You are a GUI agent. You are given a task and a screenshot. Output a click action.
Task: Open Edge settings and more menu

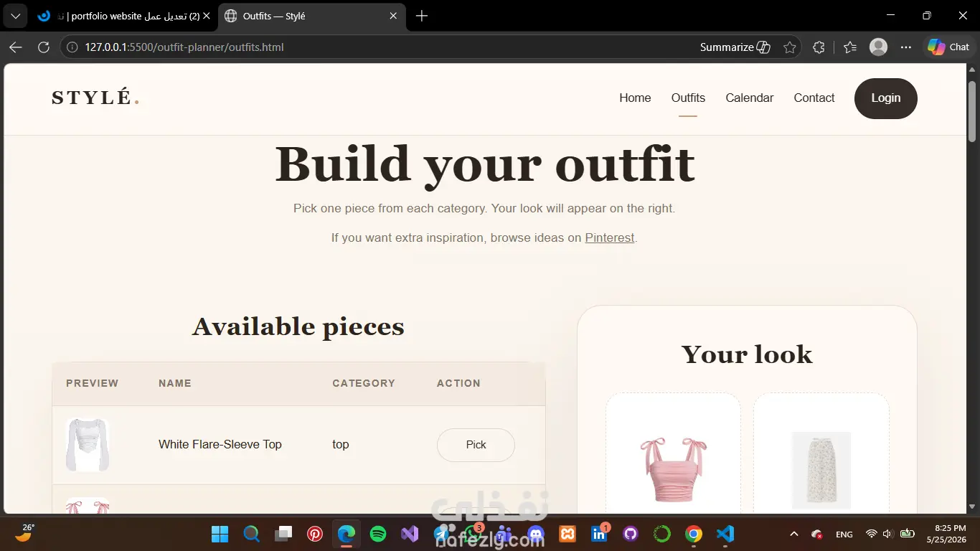pyautogui.click(x=906, y=47)
